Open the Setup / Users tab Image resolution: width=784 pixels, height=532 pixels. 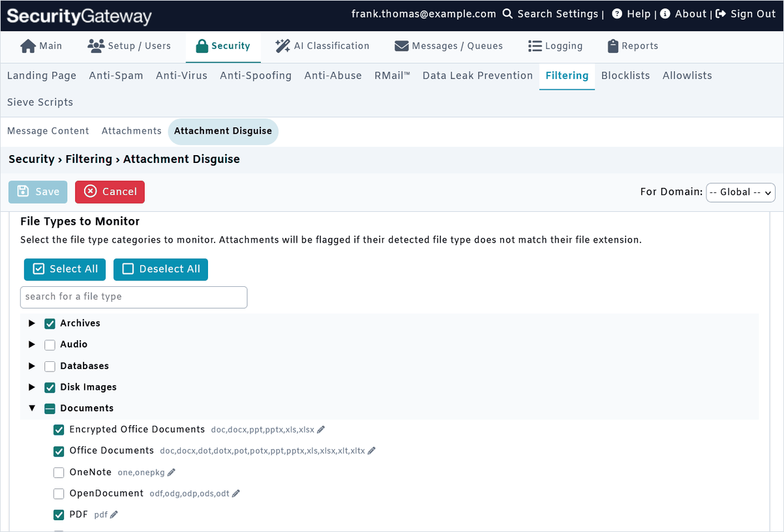pyautogui.click(x=129, y=46)
